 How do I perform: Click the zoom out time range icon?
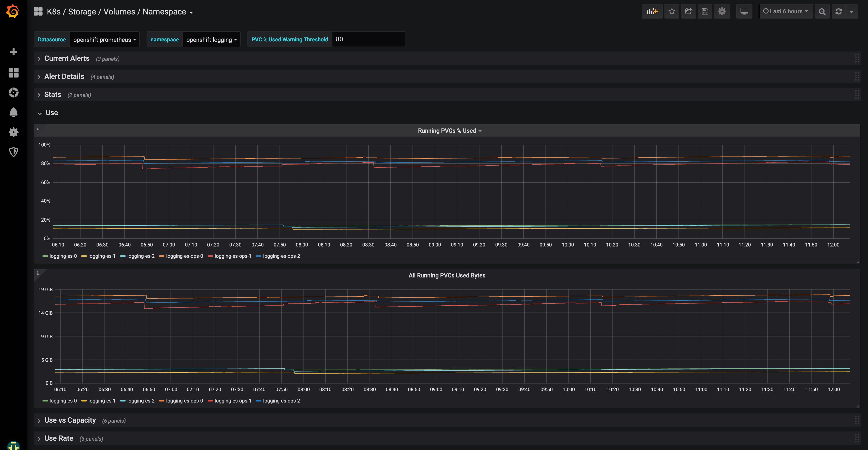click(822, 12)
